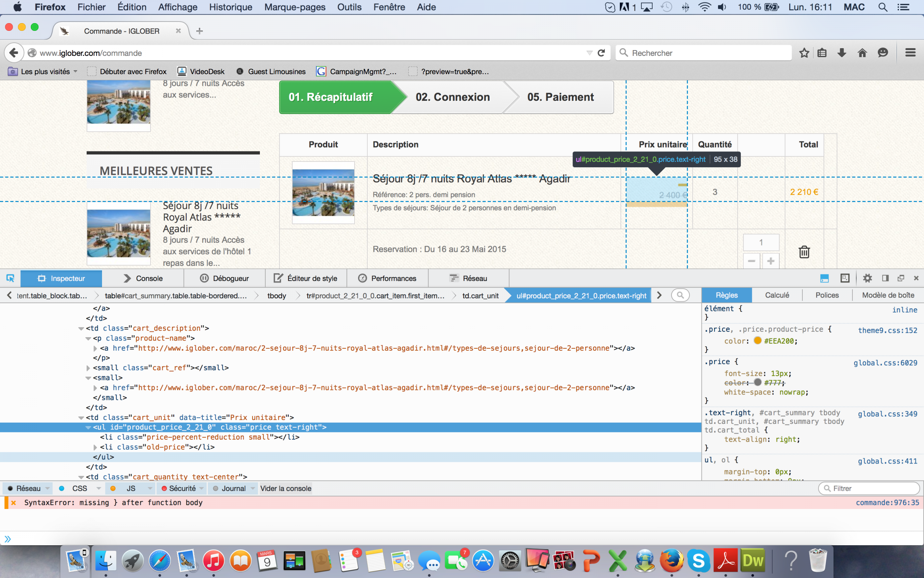
Task: Open Spotlight search in menu bar
Action: (x=883, y=7)
